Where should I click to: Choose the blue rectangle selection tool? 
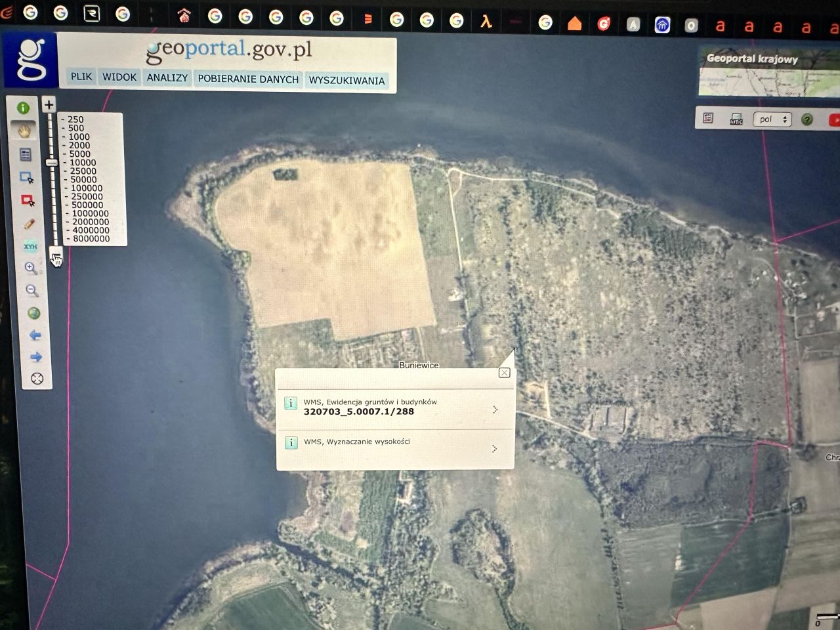point(27,178)
